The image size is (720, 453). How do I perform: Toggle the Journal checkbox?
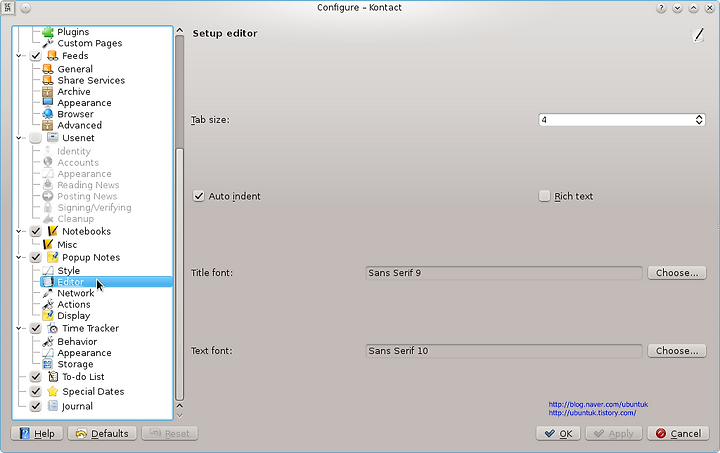pyautogui.click(x=35, y=406)
